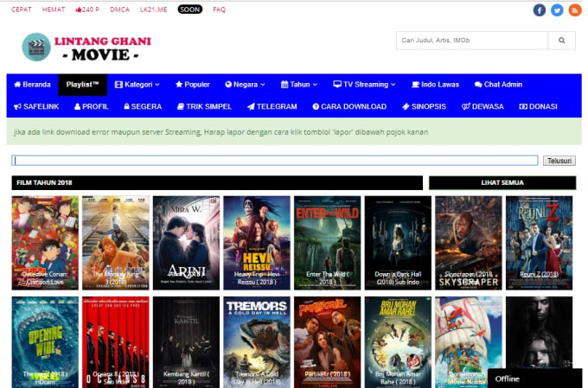The image size is (588, 388).
Task: Open Indo Lawas section
Action: coord(435,85)
